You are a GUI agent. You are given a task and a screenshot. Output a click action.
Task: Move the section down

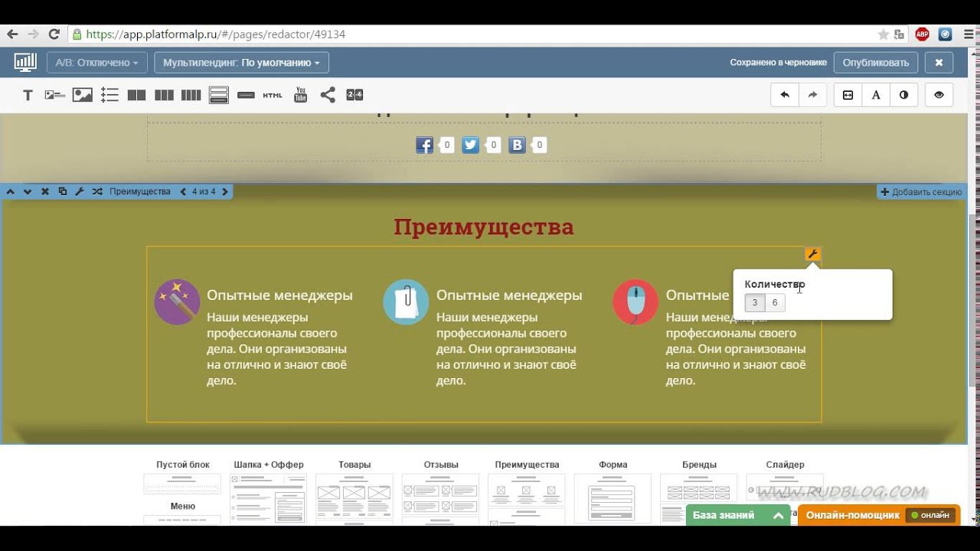tap(28, 191)
